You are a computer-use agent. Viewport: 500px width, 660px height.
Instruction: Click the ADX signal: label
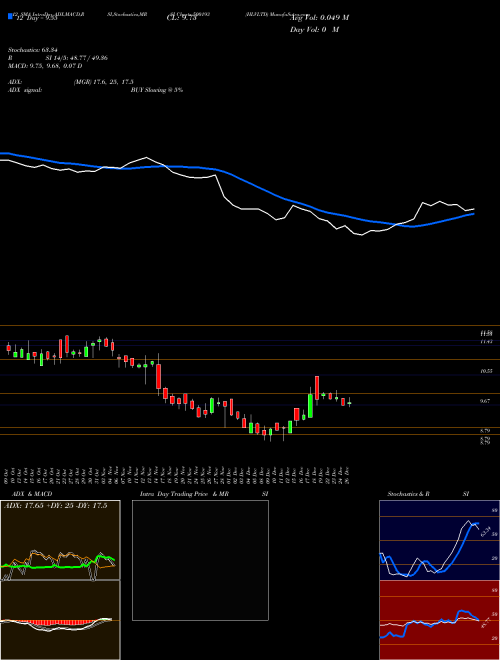pos(25,90)
